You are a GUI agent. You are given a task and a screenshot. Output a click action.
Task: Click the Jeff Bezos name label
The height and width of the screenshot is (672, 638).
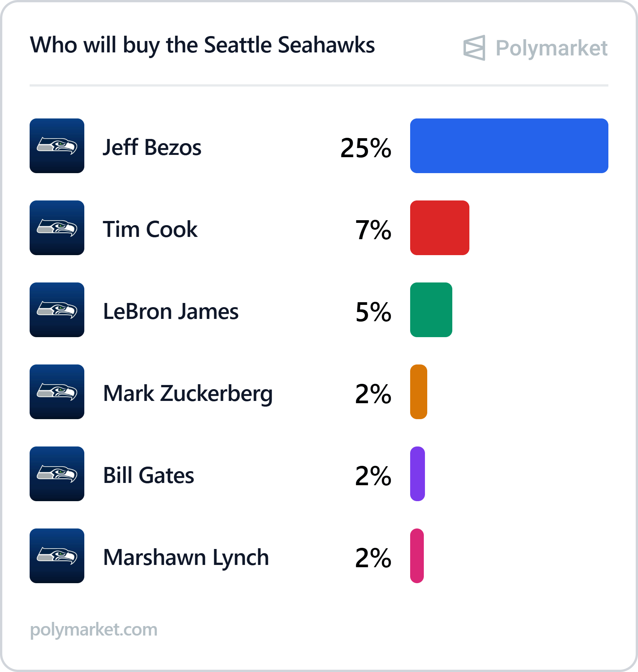click(x=152, y=147)
